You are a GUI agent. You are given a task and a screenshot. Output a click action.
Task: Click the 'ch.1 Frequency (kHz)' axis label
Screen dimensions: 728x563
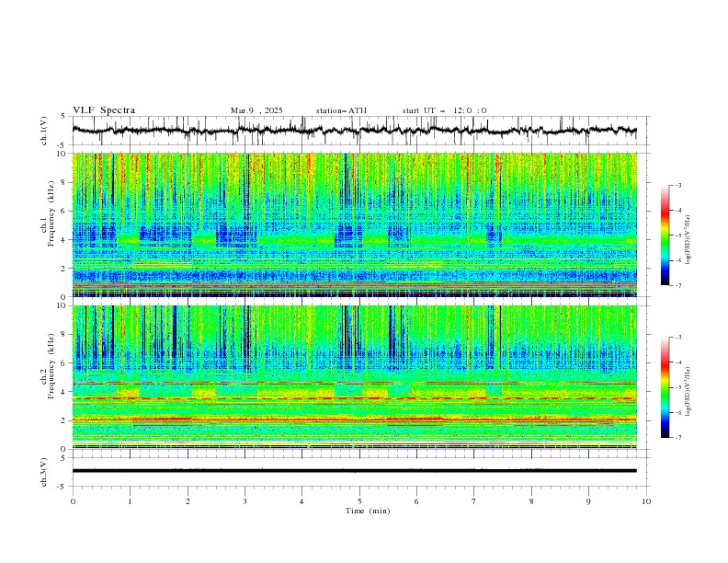pos(48,213)
